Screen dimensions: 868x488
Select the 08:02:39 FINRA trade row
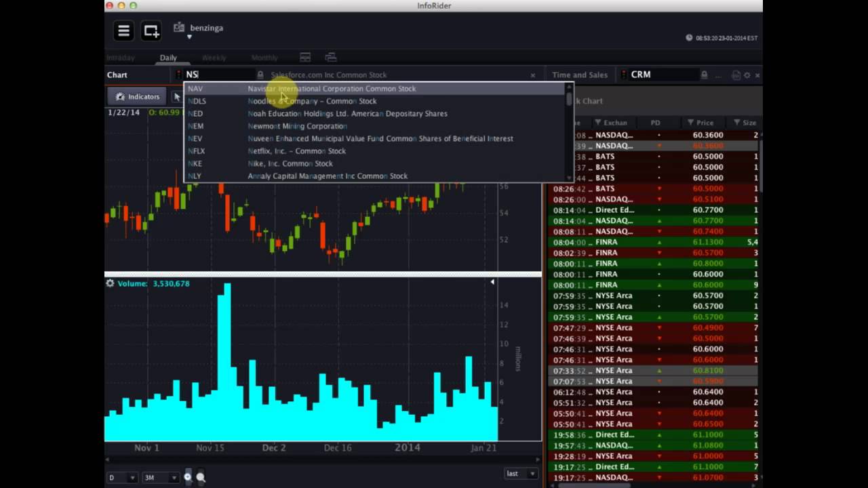653,253
